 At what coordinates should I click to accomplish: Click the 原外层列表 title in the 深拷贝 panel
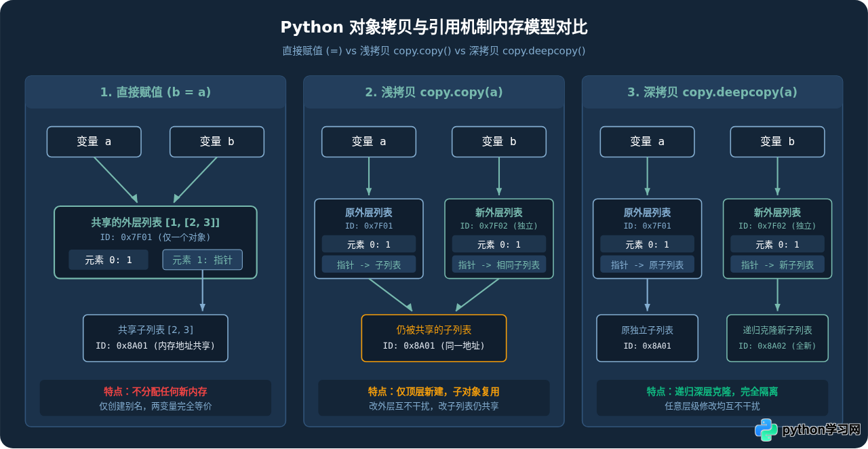[647, 213]
